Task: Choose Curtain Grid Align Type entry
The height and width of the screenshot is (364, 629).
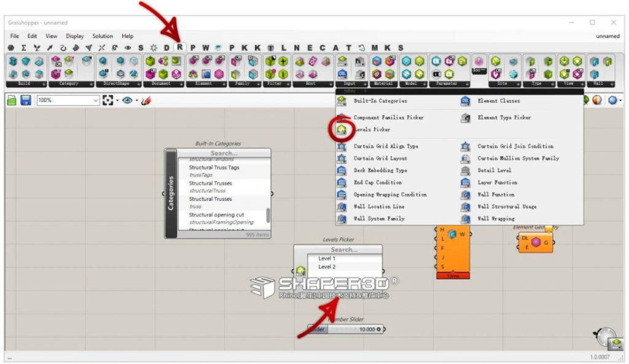Action: pyautogui.click(x=386, y=146)
